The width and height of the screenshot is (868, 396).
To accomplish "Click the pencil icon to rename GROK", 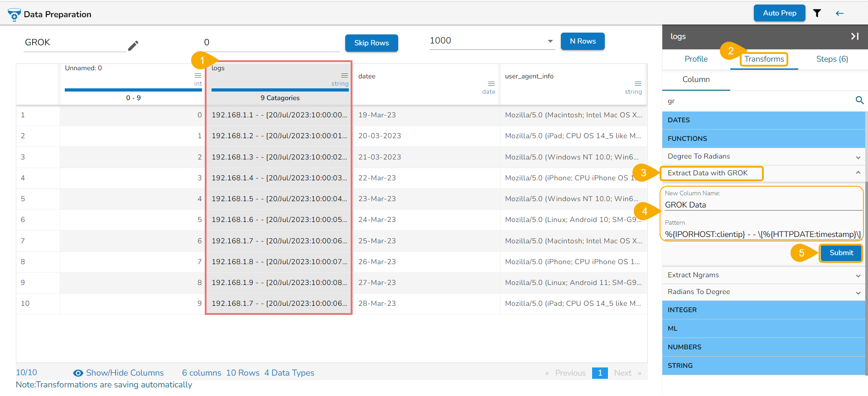I will pos(133,46).
